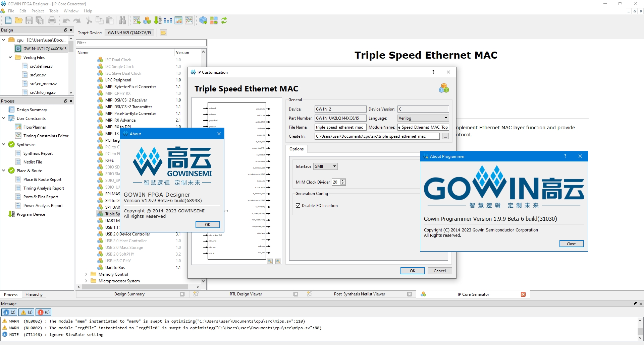Open the FloorPlanner grid toolbar icon
Image resolution: width=644 pixels, height=345 pixels.
pos(178,20)
